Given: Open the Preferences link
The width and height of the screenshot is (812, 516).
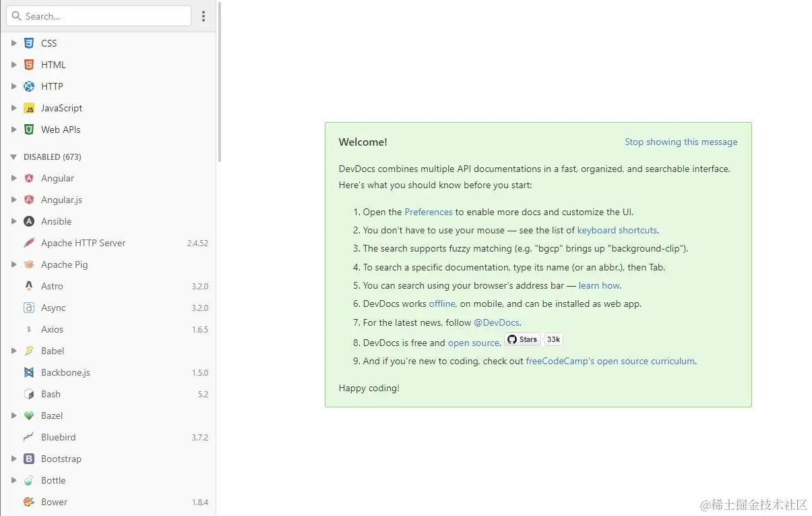Looking at the screenshot, I should [x=429, y=212].
